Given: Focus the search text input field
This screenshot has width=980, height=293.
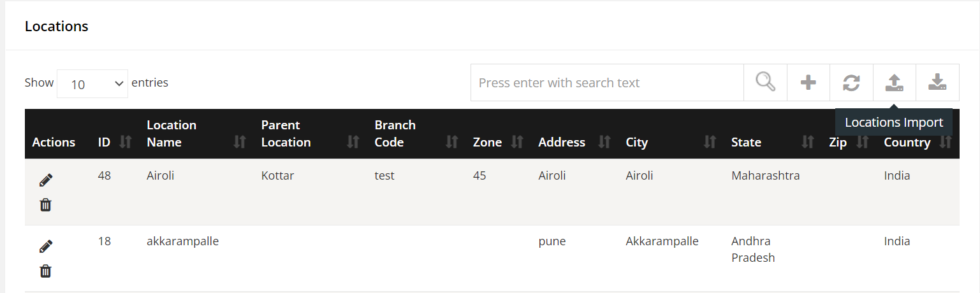Looking at the screenshot, I should click(608, 83).
